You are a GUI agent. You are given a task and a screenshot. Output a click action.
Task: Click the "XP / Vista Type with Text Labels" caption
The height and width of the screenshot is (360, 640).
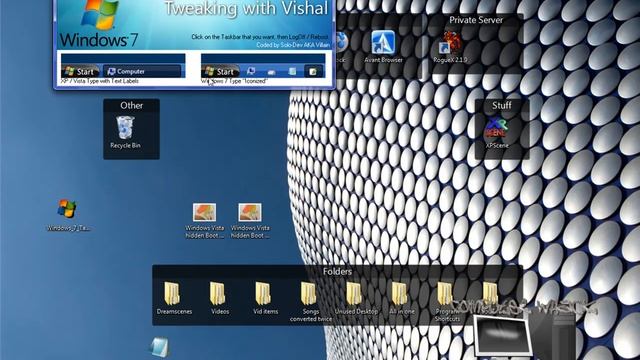(100, 81)
